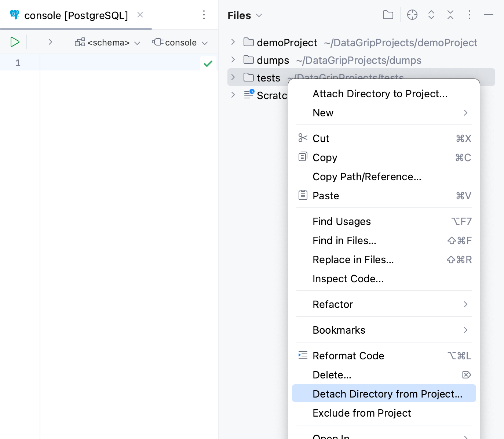
Task: Expand all nodes in the Files panel
Action: (431, 15)
